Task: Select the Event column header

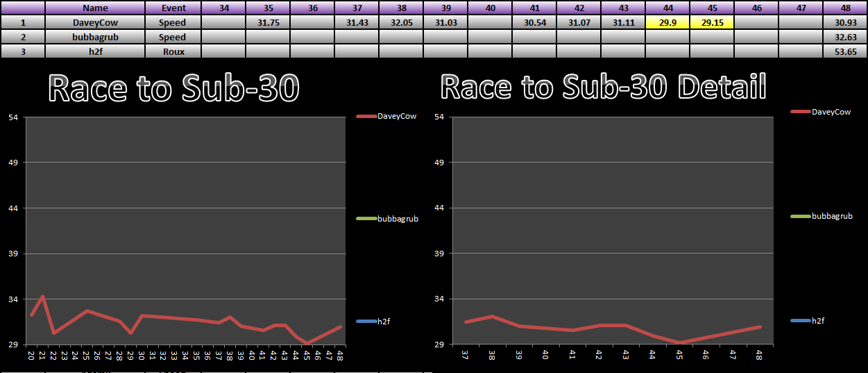Action: [173, 8]
